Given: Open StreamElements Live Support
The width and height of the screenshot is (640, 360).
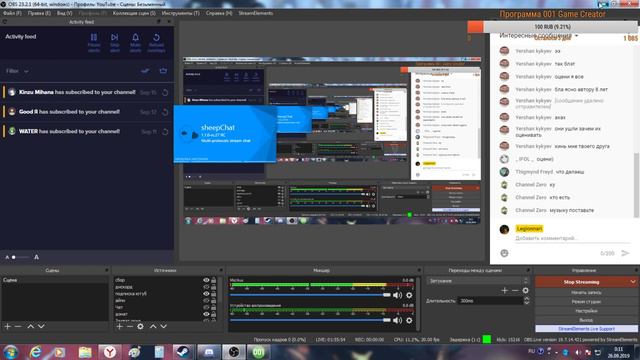Looking at the screenshot, I should (x=586, y=329).
